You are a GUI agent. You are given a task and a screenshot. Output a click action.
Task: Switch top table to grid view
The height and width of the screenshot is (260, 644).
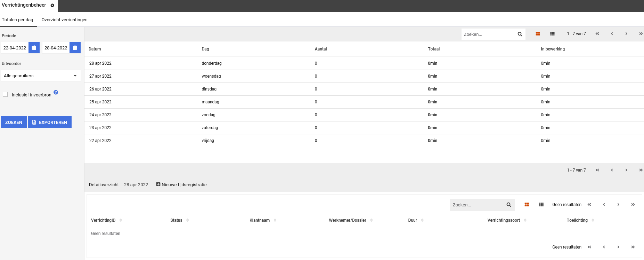(552, 34)
